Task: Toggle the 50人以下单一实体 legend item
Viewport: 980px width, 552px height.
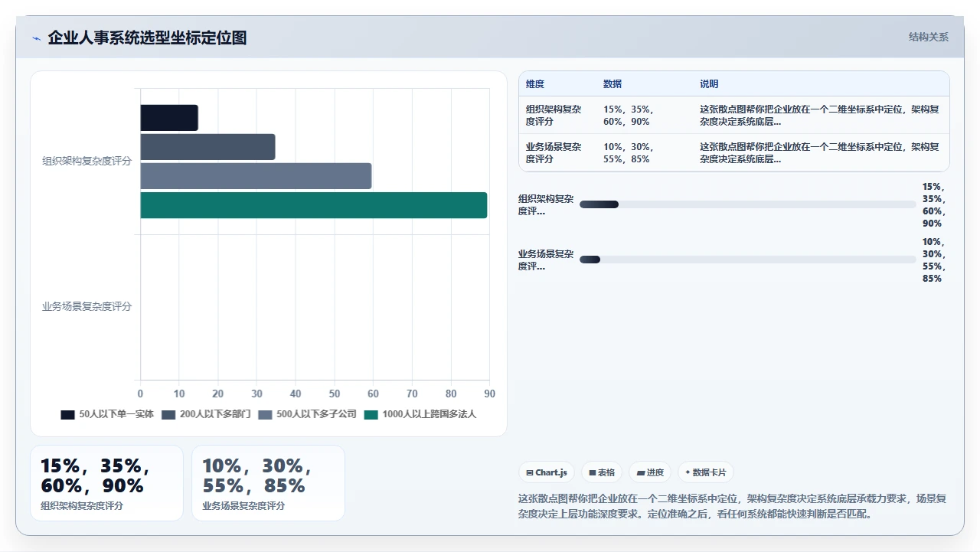Action: (x=107, y=414)
